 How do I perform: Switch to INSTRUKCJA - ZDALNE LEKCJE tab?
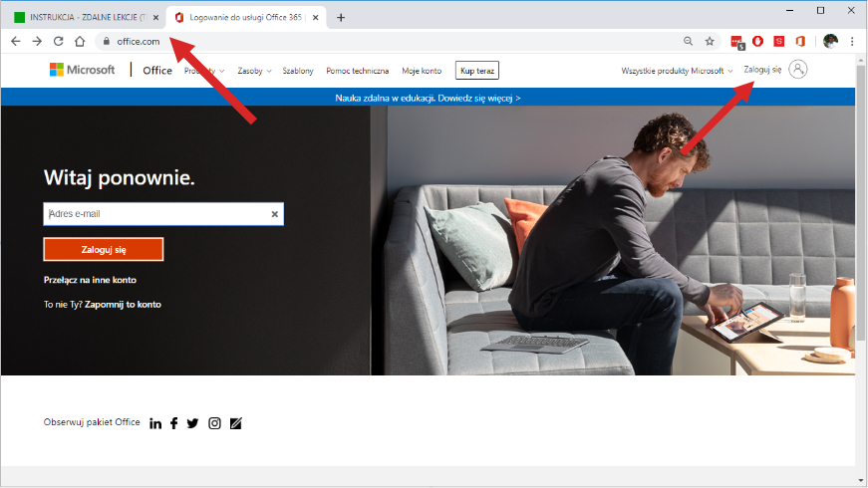(x=82, y=18)
